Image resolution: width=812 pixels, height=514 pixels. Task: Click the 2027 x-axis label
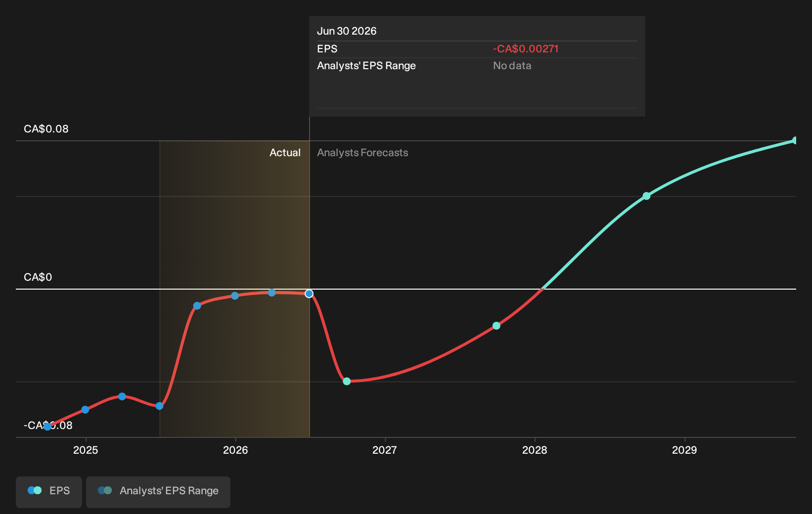(384, 450)
